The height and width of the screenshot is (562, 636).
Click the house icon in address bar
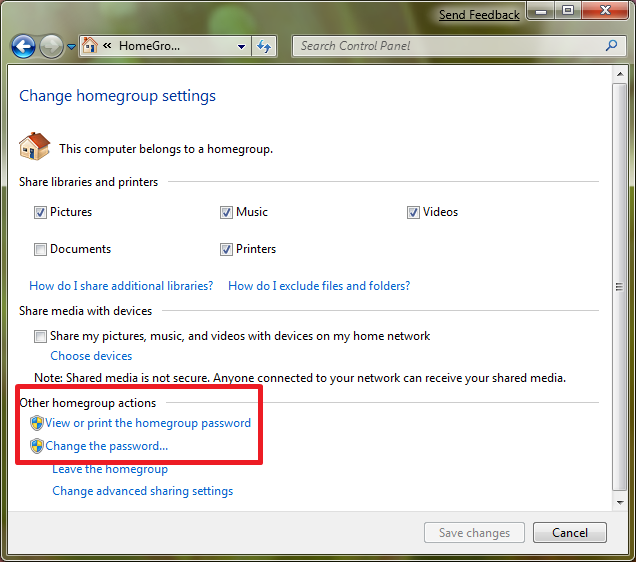point(90,46)
